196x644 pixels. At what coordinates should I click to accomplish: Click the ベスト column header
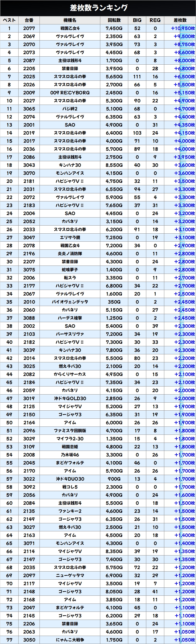[9, 20]
